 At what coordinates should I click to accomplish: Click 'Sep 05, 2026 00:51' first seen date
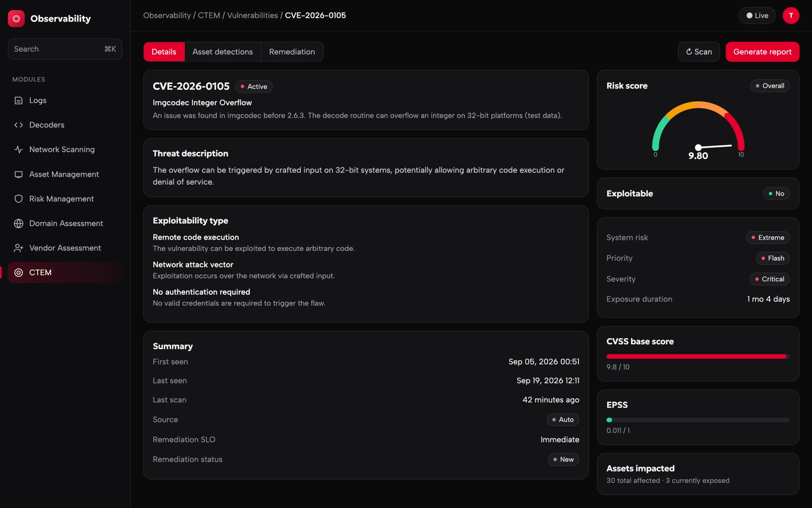[x=544, y=362]
